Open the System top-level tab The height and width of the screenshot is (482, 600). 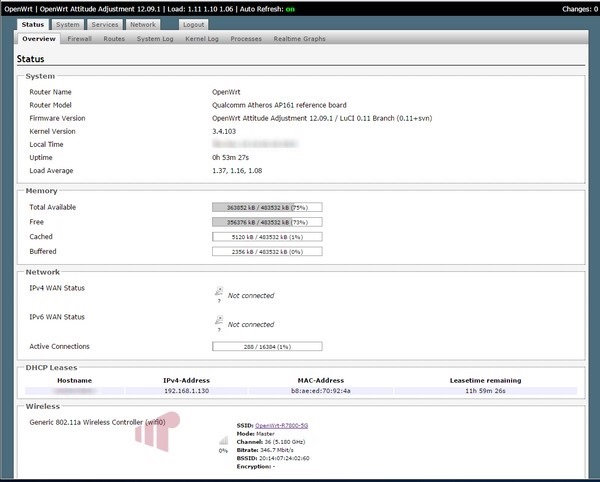pos(68,24)
